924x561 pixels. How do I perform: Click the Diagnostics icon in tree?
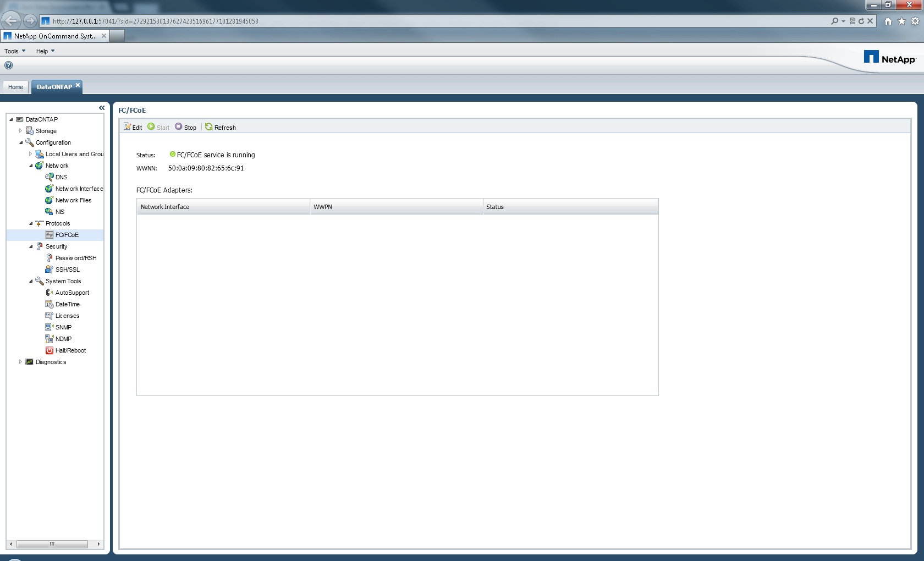tap(30, 362)
